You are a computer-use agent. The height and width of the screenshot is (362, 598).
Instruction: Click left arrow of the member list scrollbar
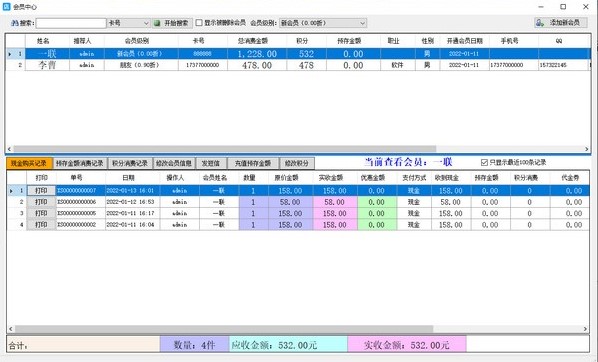tap(10, 149)
